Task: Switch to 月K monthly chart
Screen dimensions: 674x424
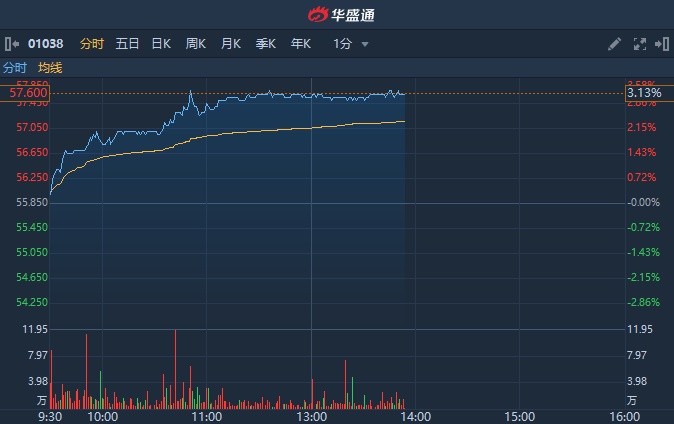Action: pyautogui.click(x=231, y=44)
